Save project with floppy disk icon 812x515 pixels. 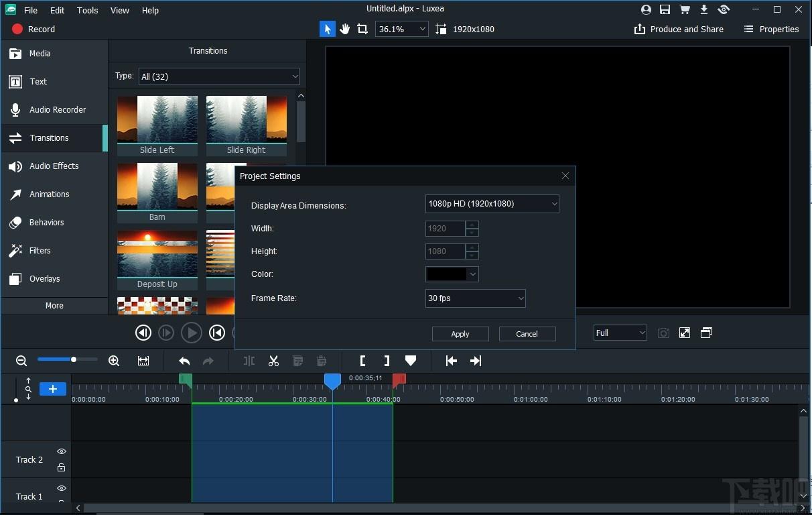pos(665,9)
